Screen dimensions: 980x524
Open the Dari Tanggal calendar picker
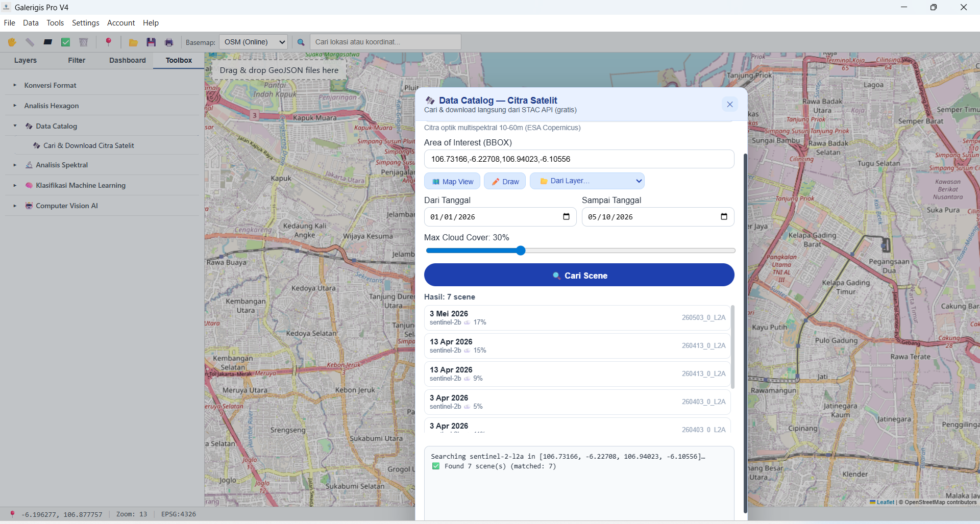click(566, 217)
